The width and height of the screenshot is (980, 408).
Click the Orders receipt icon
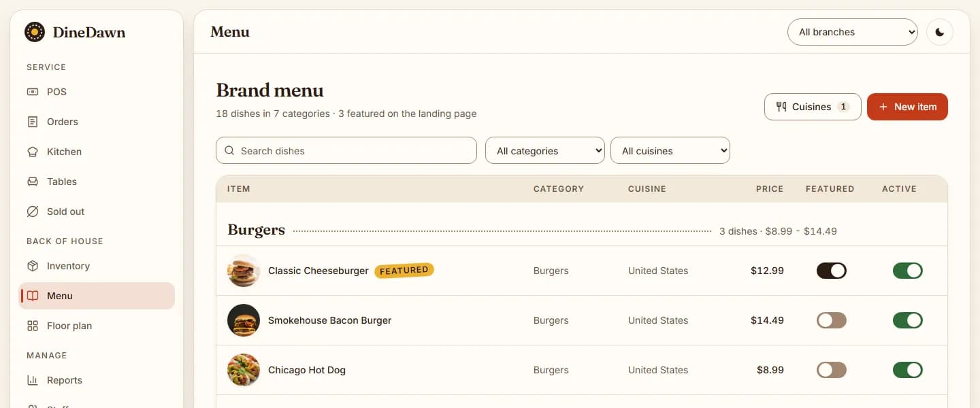click(33, 122)
